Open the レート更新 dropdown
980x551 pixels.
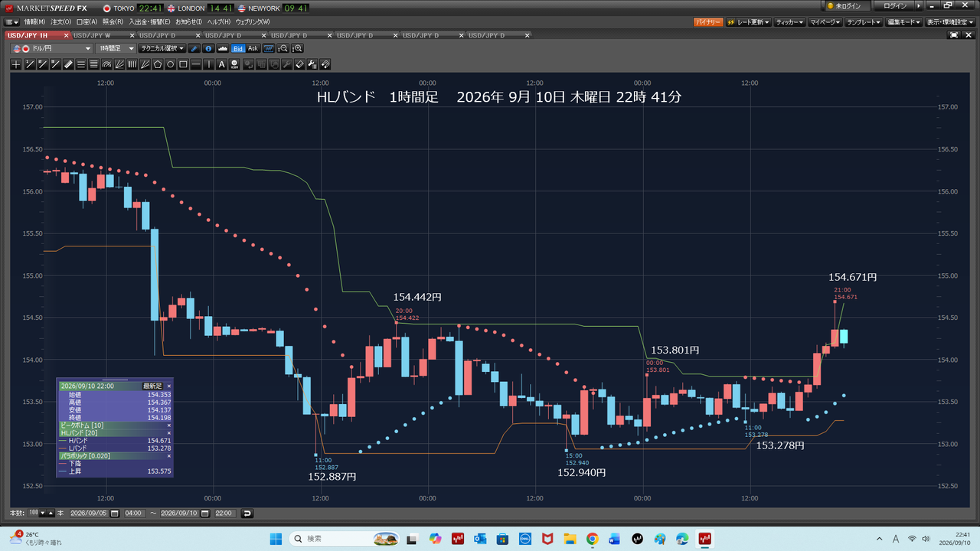(748, 22)
